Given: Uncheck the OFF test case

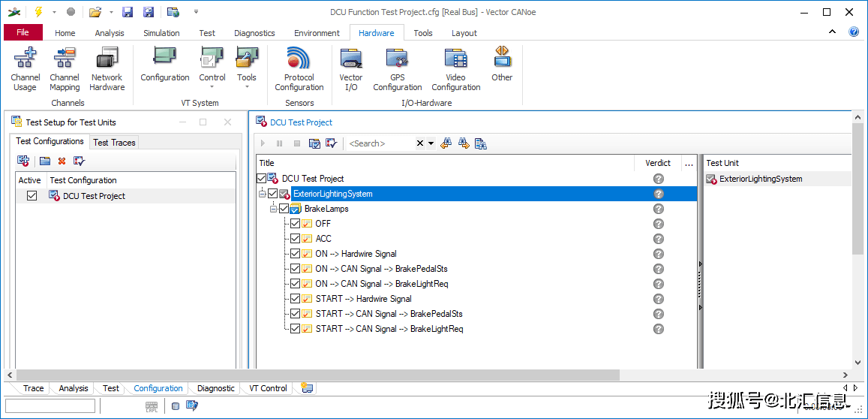Looking at the screenshot, I should click(295, 223).
